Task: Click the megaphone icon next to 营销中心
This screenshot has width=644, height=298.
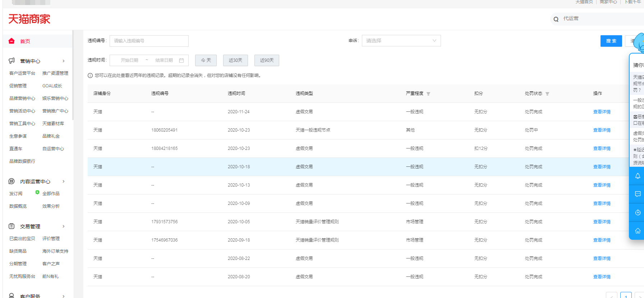Action: point(11,61)
